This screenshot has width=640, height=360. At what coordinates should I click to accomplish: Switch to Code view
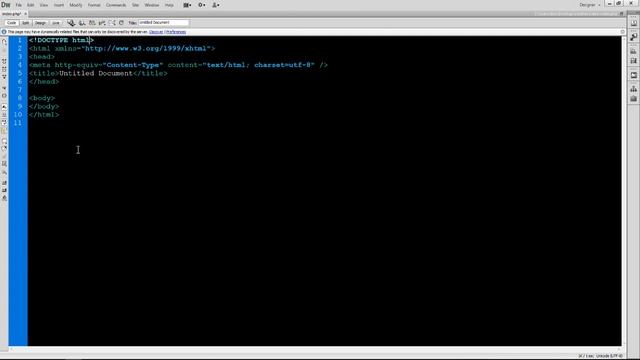click(x=11, y=23)
